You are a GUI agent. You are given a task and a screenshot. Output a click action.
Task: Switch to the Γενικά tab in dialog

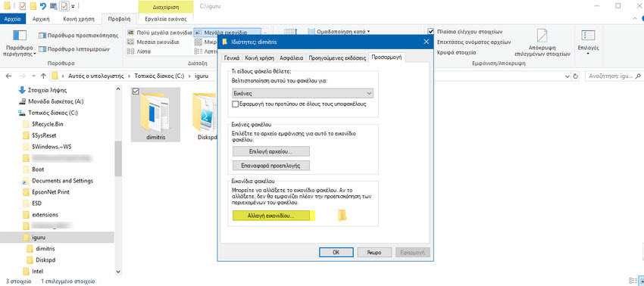click(x=232, y=58)
